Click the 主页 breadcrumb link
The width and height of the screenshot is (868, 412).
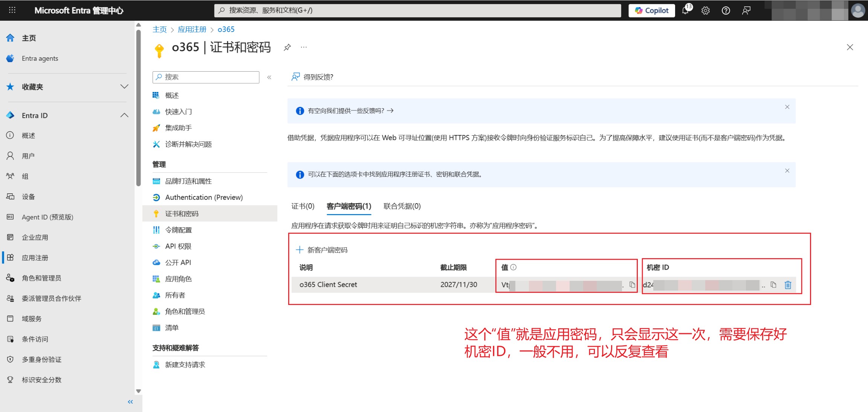pyautogui.click(x=159, y=29)
